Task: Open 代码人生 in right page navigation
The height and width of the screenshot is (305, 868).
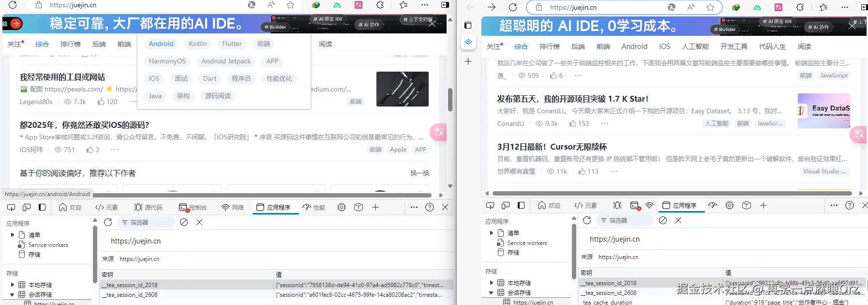Action: 772,46
